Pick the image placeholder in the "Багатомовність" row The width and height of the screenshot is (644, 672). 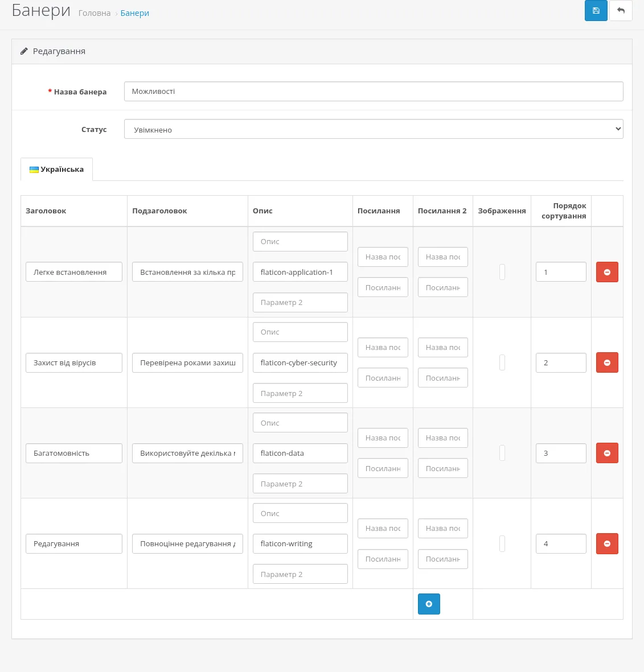coord(502,453)
